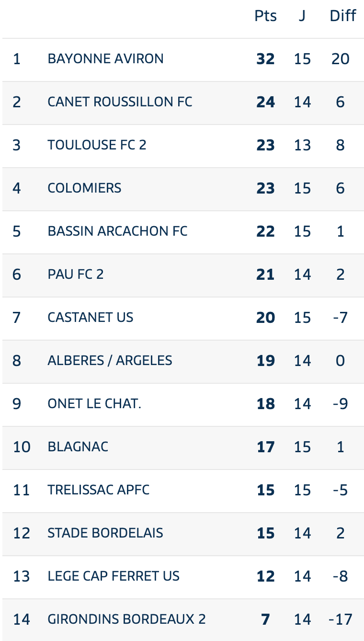The height and width of the screenshot is (641, 364).
Task: Click the Pts column header
Action: coord(265,16)
